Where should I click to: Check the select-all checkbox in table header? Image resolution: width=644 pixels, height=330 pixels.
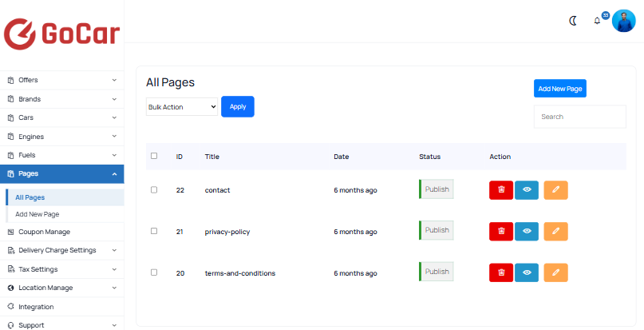click(154, 156)
